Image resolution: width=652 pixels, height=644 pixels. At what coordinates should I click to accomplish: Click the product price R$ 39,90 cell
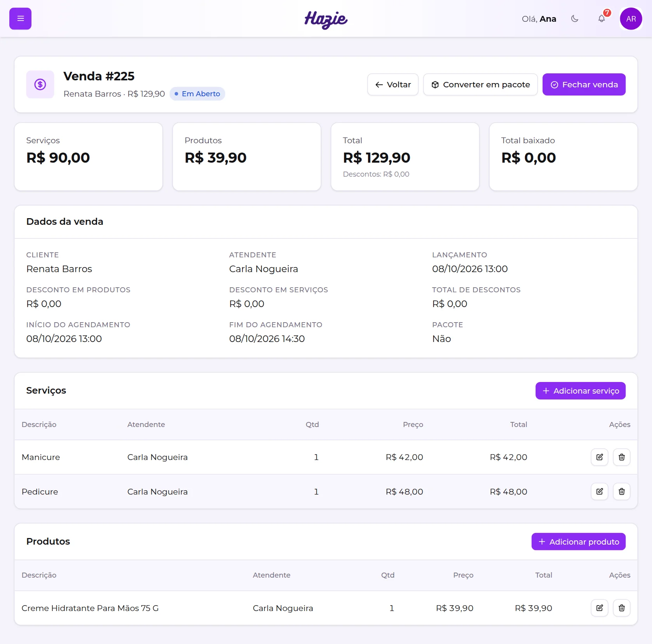click(455, 608)
